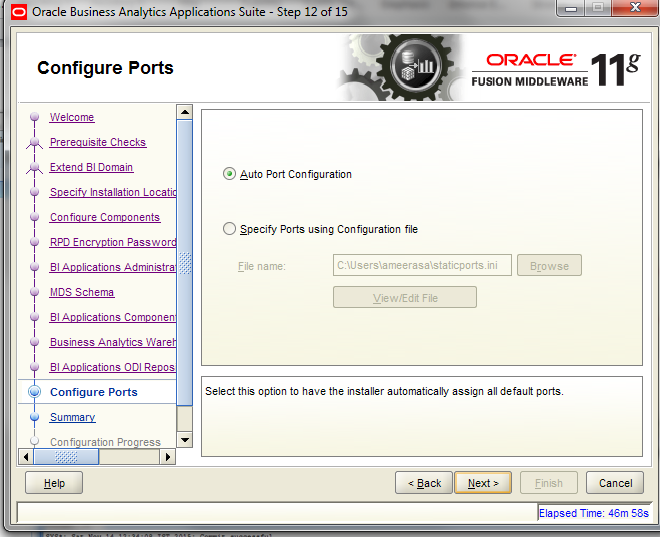
Task: Select Specify Ports using Configuration file option
Action: click(x=229, y=229)
